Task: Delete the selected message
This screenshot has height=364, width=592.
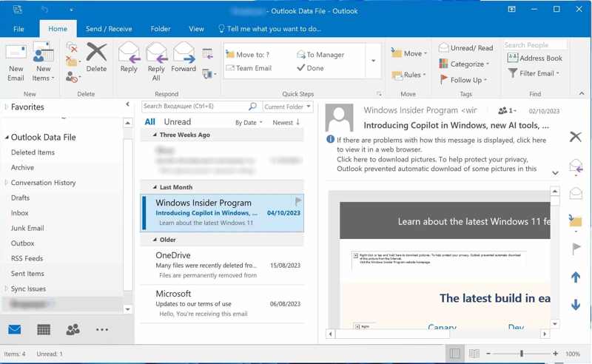Action: coord(96,58)
